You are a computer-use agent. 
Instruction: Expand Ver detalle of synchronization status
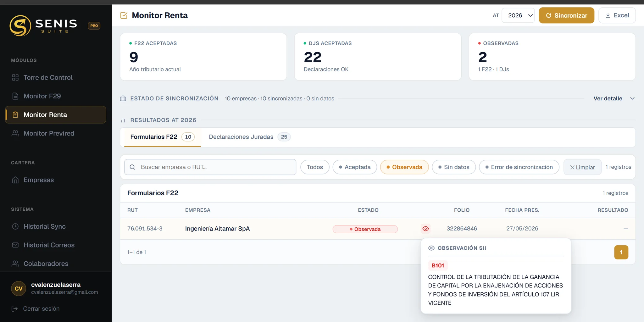point(608,98)
